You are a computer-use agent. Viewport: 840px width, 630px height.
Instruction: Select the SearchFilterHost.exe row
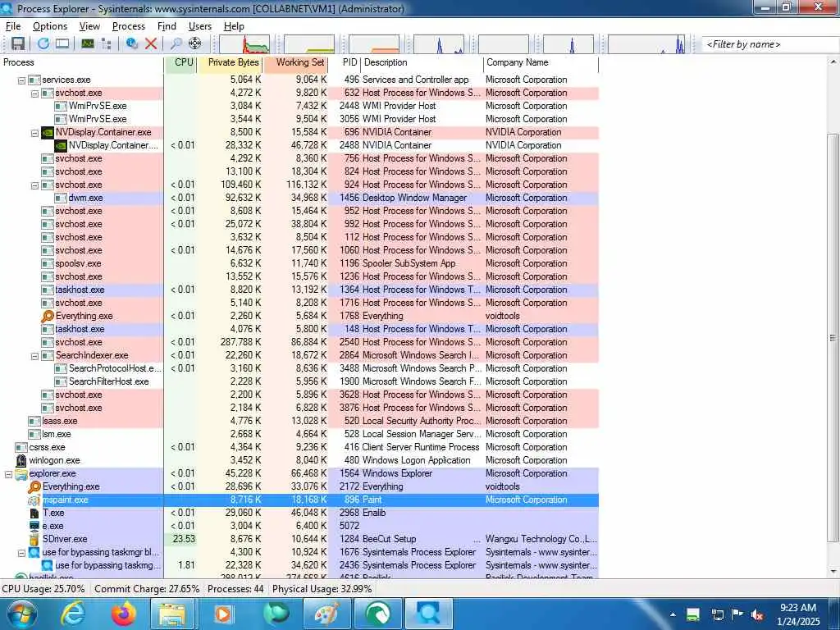point(299,382)
